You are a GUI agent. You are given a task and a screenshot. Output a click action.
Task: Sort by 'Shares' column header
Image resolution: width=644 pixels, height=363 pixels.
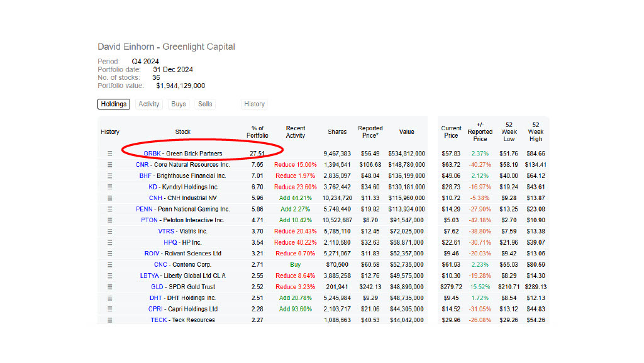[337, 132]
